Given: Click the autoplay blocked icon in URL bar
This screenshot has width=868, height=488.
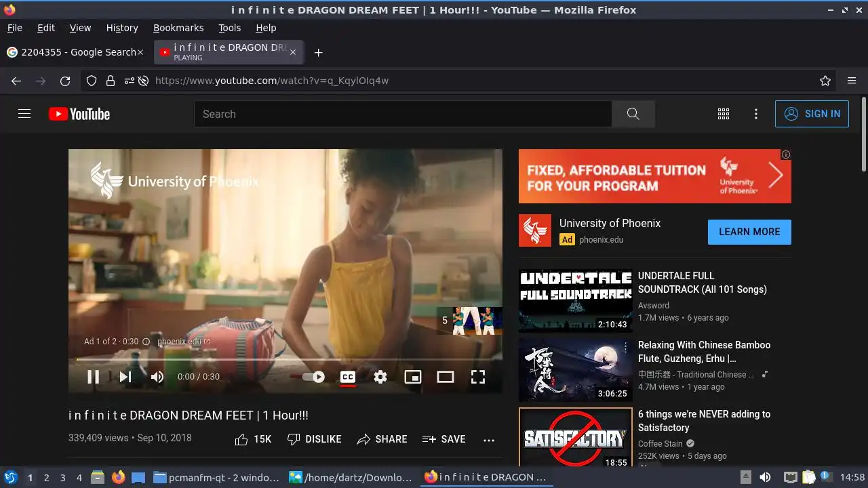Looking at the screenshot, I should pyautogui.click(x=143, y=81).
